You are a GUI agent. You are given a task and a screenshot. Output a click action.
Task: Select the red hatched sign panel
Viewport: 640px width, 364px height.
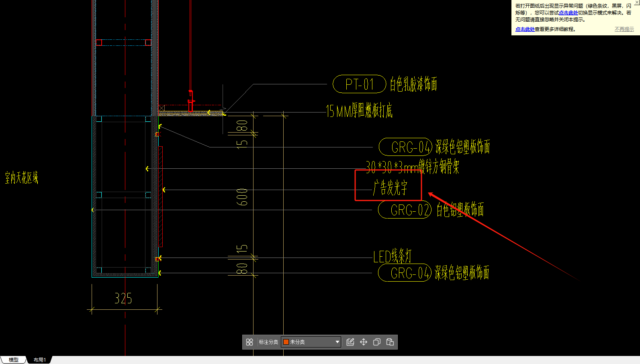click(161, 196)
